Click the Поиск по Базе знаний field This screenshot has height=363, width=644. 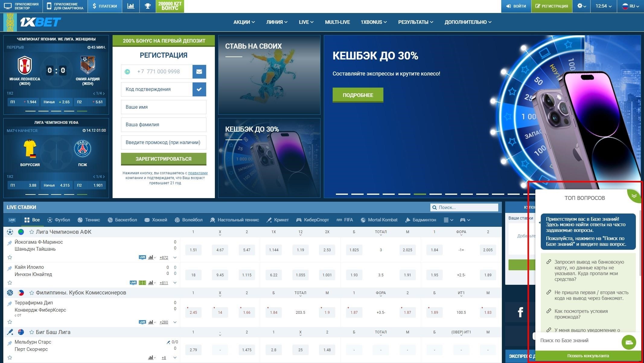578,341
